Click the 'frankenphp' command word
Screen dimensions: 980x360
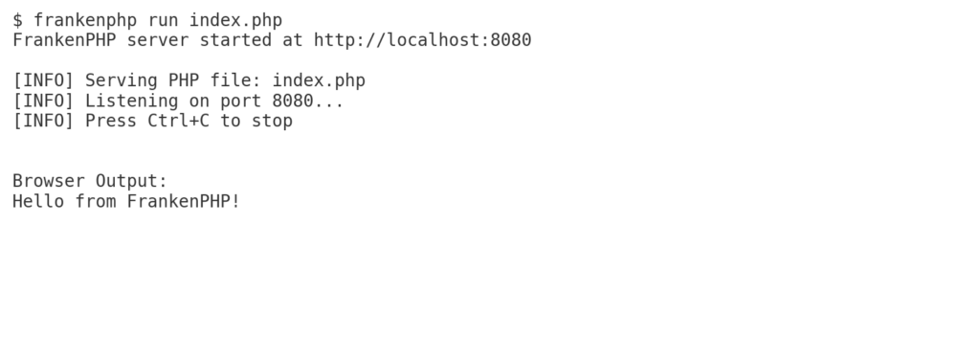(85, 21)
